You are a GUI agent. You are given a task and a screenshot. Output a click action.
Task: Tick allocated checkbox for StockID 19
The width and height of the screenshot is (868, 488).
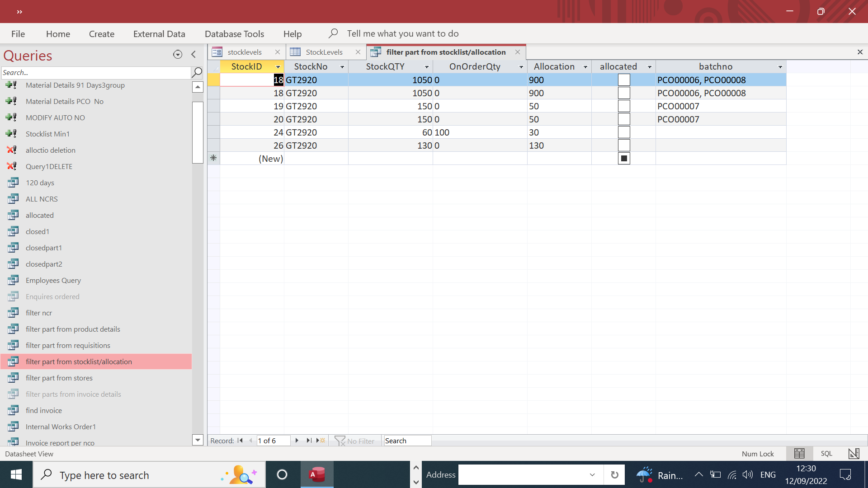624,106
